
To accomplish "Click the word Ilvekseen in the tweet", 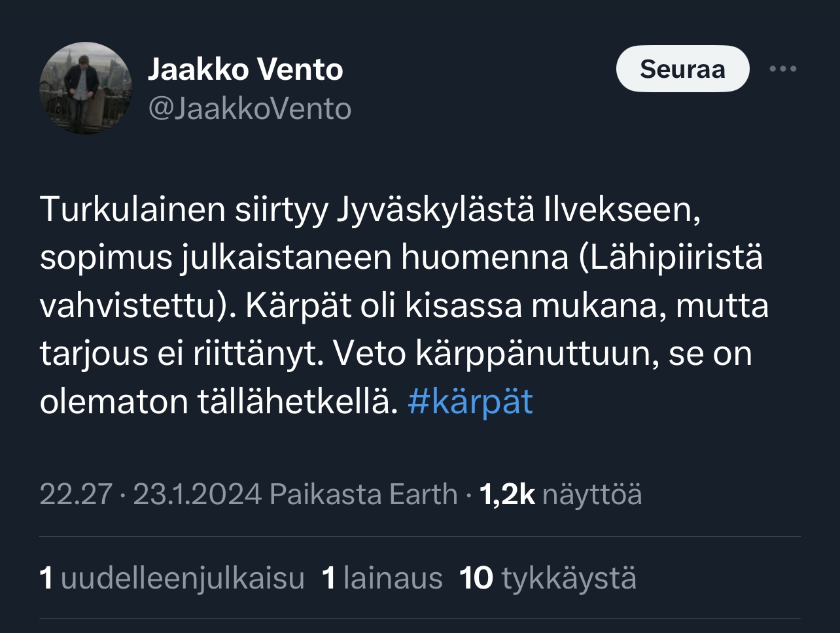I will pos(621,210).
